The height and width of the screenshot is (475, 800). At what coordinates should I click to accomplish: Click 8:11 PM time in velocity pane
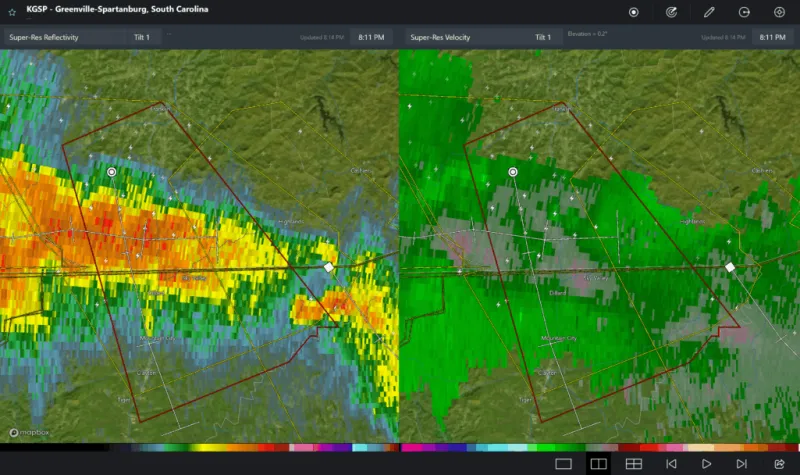(772, 37)
